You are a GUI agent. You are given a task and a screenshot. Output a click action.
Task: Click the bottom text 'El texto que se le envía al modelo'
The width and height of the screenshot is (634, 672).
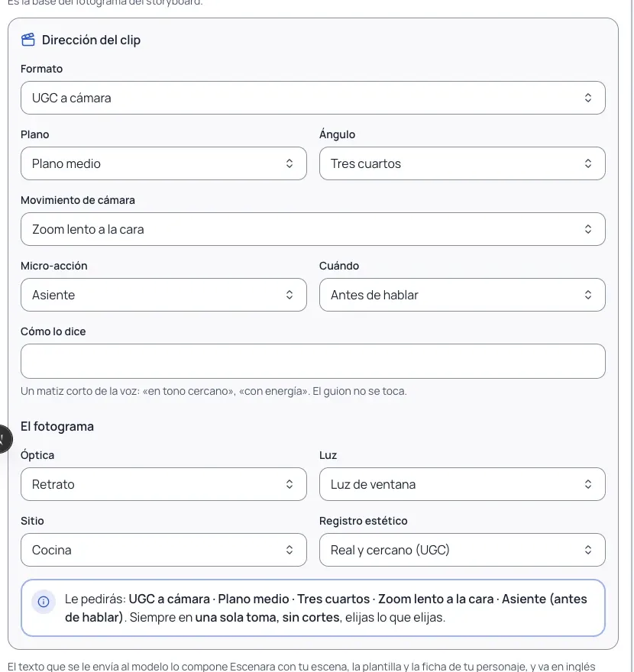point(302,667)
